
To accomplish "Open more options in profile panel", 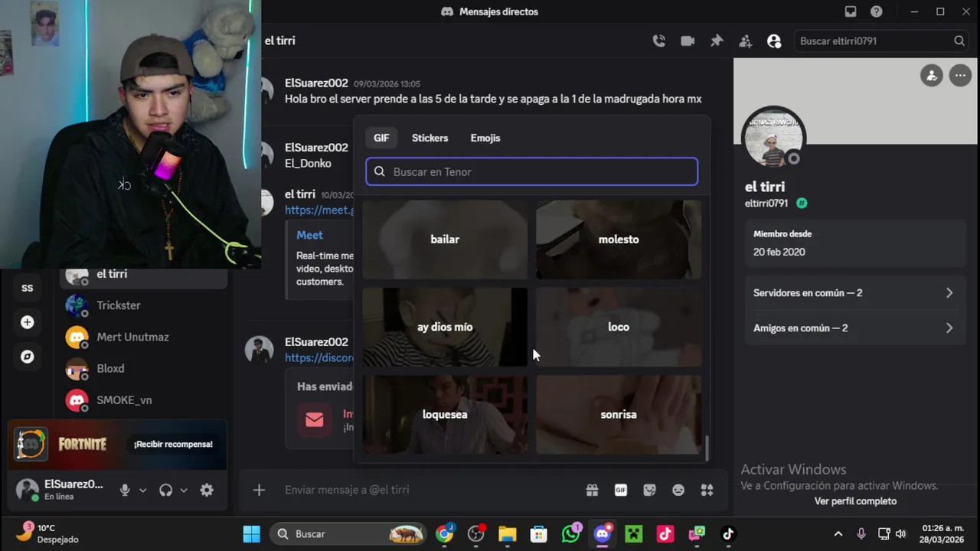I will pyautogui.click(x=960, y=76).
